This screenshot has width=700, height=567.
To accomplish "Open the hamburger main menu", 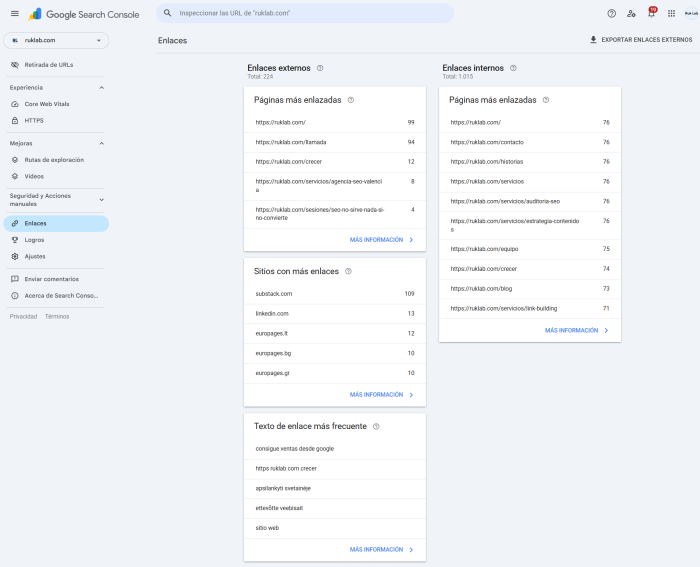I will pos(15,13).
